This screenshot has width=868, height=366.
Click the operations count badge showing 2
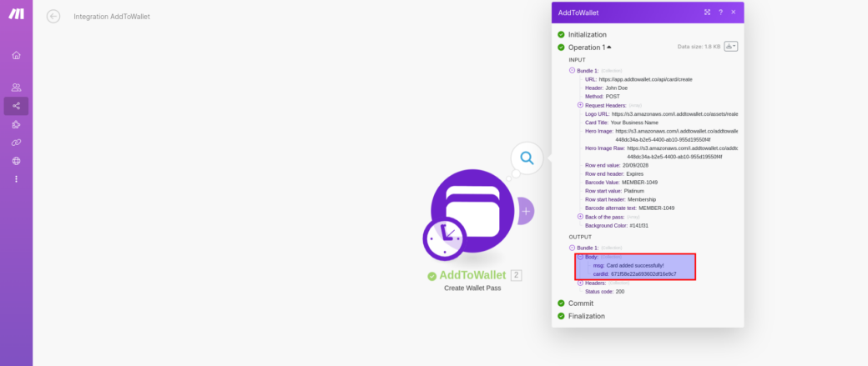pos(516,275)
